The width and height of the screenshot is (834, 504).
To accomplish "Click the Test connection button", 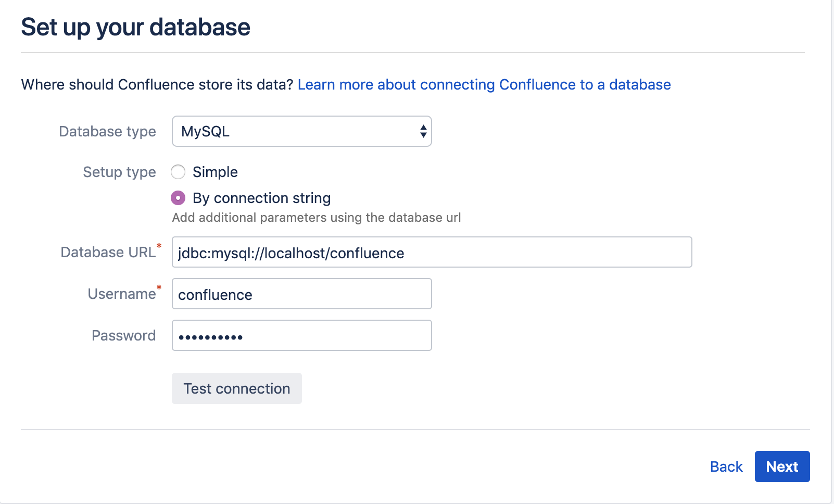I will (x=237, y=388).
